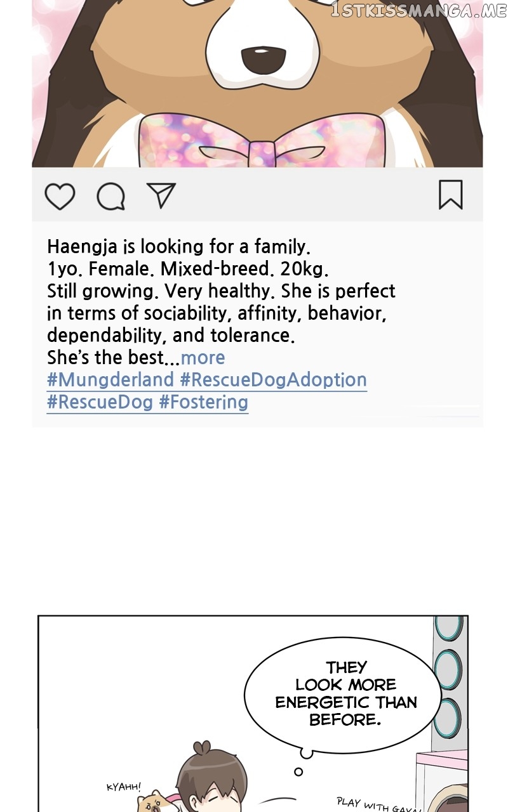Visit the #Fostering hashtag
508x812 pixels.
pos(204,402)
